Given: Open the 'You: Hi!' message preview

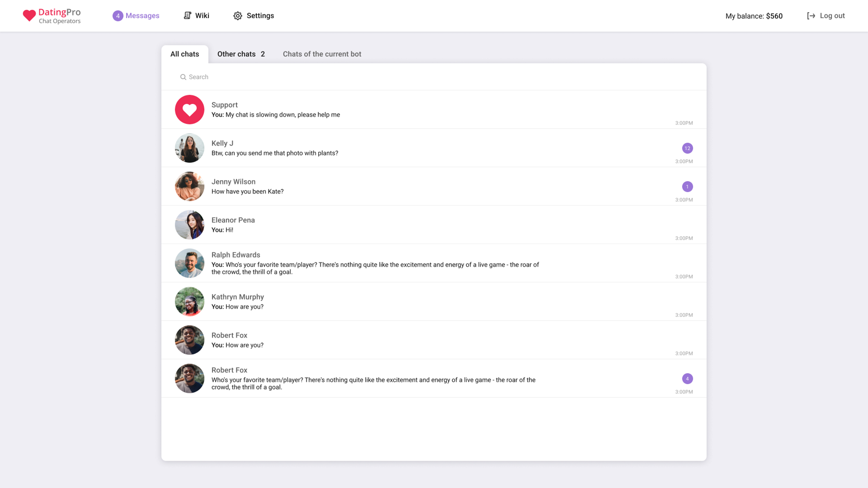Looking at the screenshot, I should click(222, 230).
